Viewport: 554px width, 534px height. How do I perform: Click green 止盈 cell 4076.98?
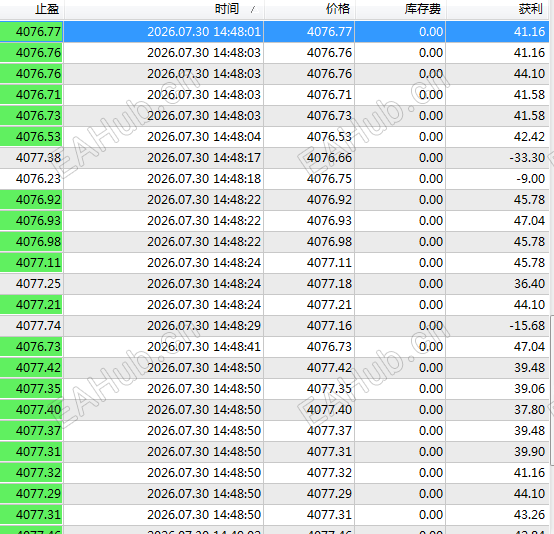click(x=31, y=242)
